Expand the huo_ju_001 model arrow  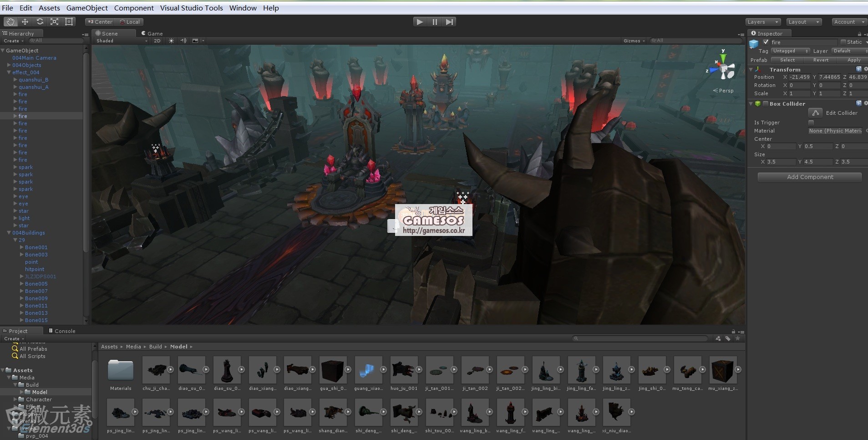(x=419, y=369)
